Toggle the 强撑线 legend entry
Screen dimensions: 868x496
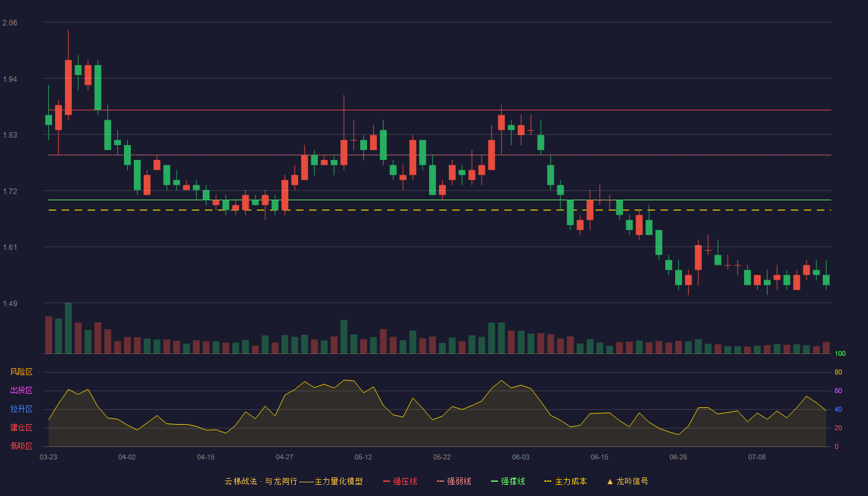click(x=508, y=481)
